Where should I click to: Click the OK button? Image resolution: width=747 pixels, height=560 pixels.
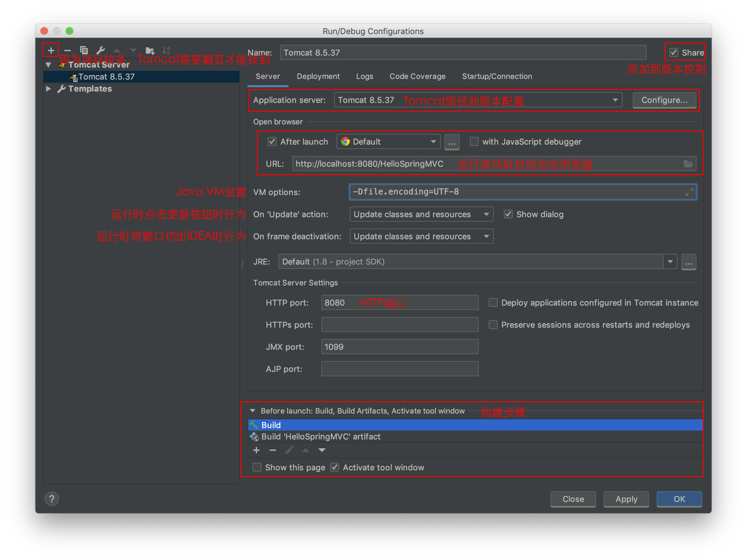click(679, 499)
